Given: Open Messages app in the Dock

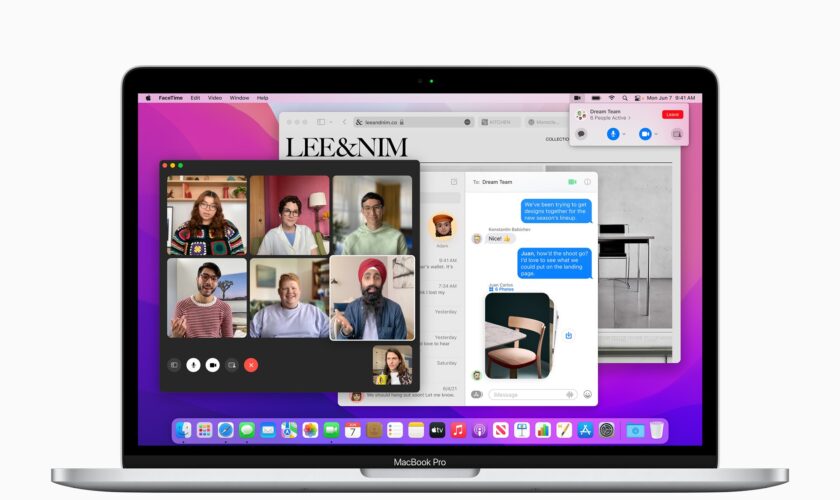Looking at the screenshot, I should click(247, 430).
